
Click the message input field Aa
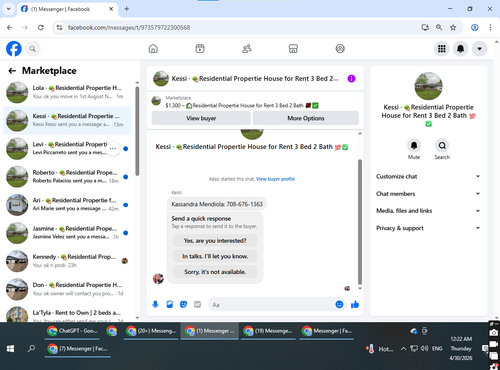pyautogui.click(x=272, y=305)
